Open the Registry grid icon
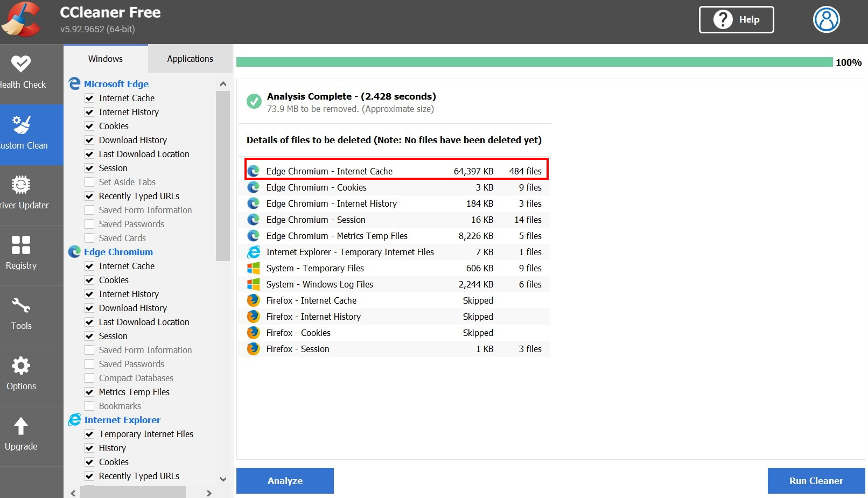This screenshot has height=498, width=868. pyautogui.click(x=21, y=245)
